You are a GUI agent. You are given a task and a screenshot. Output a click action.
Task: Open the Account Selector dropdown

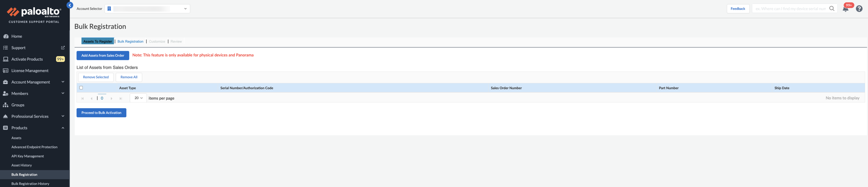pyautogui.click(x=147, y=9)
